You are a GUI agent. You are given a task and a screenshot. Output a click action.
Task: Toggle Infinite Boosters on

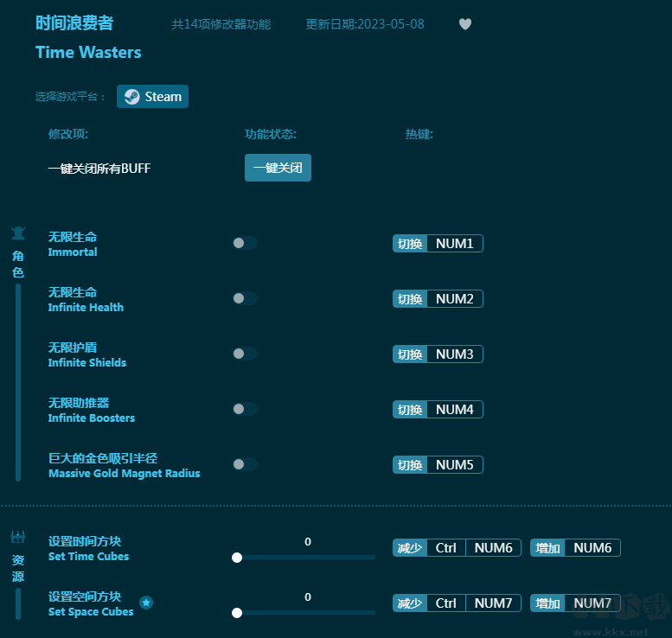coord(245,409)
